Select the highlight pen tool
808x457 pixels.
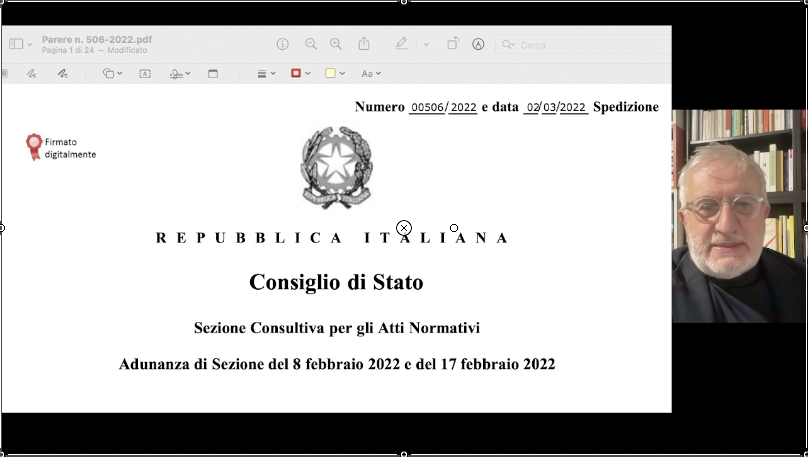click(x=401, y=44)
